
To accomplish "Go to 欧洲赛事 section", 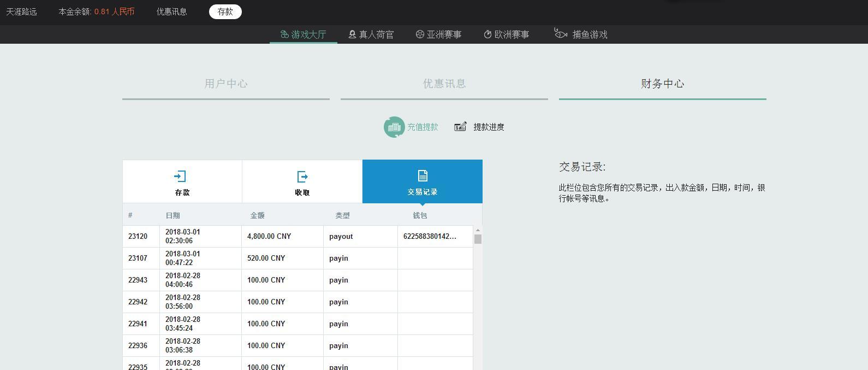I will [x=507, y=34].
